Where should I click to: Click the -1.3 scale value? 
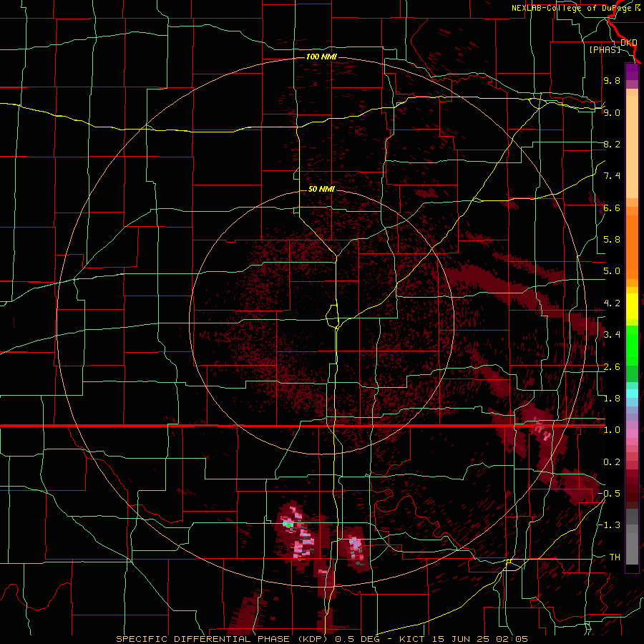609,525
